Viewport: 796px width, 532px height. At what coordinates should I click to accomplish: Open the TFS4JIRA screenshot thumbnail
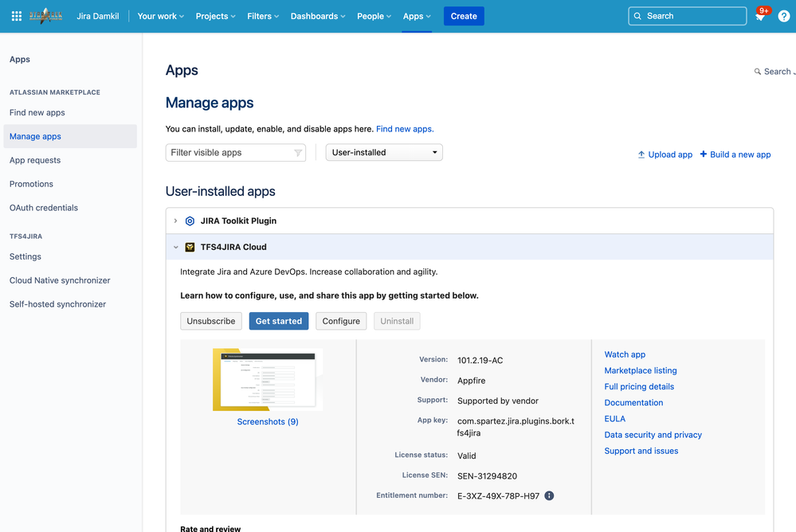pyautogui.click(x=268, y=380)
